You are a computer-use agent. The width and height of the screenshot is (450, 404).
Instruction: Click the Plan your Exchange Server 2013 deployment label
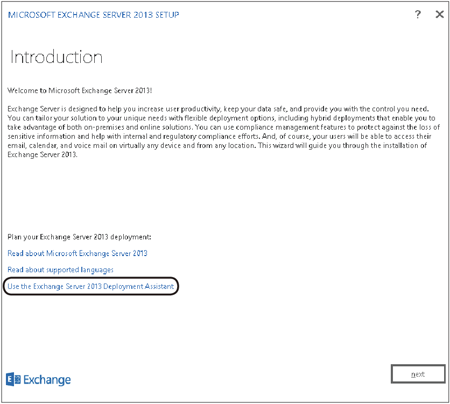tap(79, 237)
